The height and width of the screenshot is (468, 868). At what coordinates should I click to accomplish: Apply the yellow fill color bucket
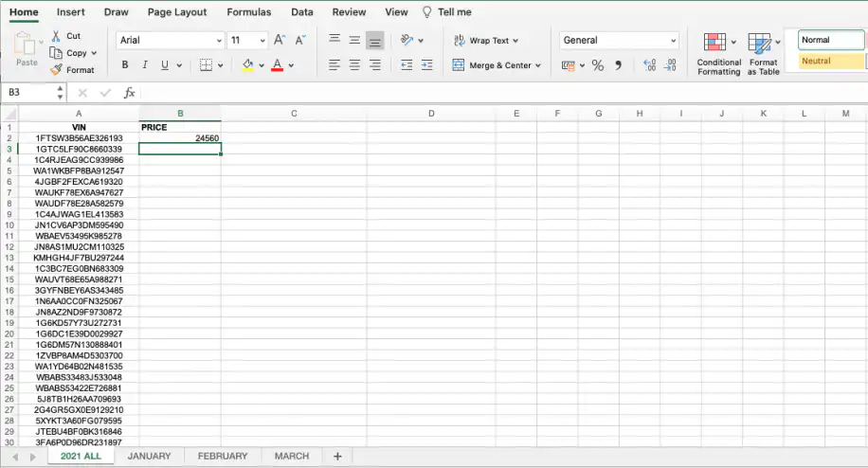pos(248,64)
